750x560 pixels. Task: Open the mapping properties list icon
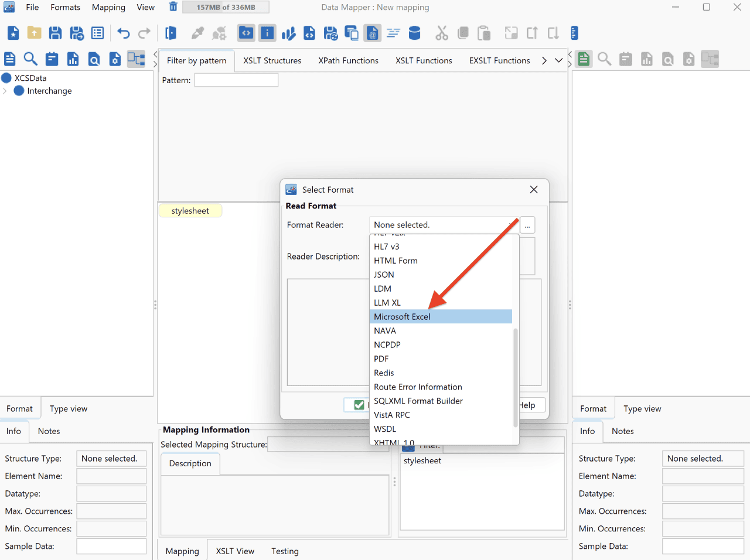point(97,33)
